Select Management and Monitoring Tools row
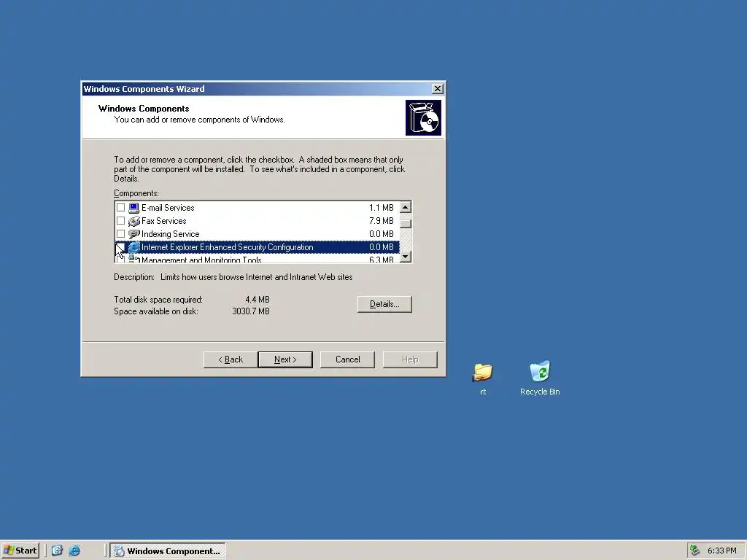Viewport: 747px width, 560px height. tap(258, 259)
